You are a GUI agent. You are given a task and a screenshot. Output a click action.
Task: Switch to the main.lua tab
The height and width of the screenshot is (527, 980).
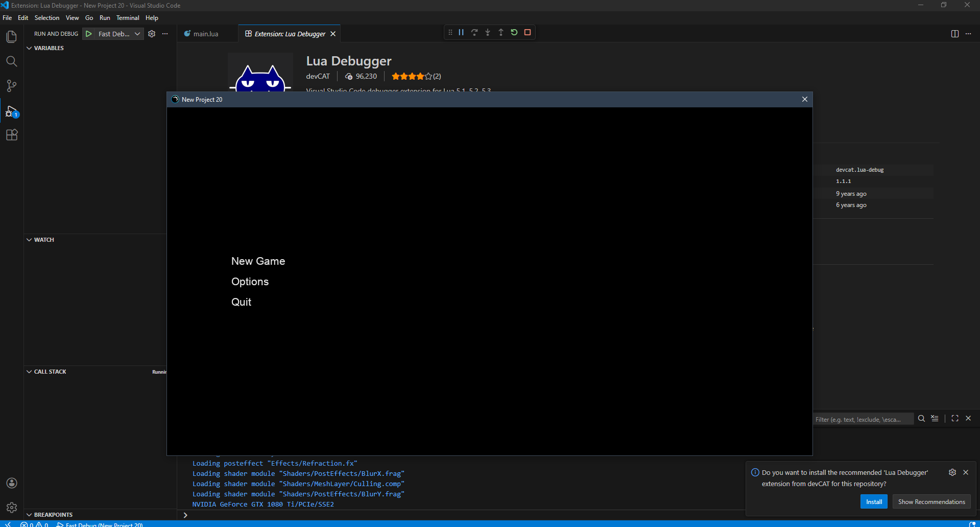(x=205, y=34)
